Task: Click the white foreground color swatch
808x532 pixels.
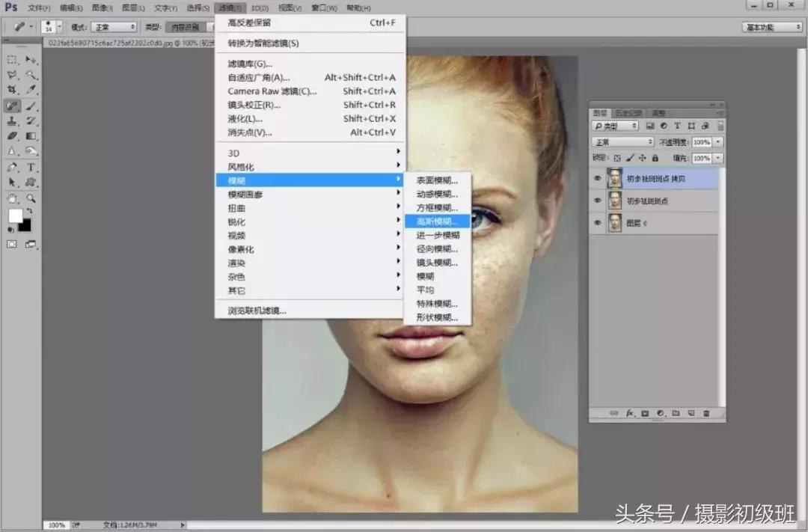Action: (15, 216)
